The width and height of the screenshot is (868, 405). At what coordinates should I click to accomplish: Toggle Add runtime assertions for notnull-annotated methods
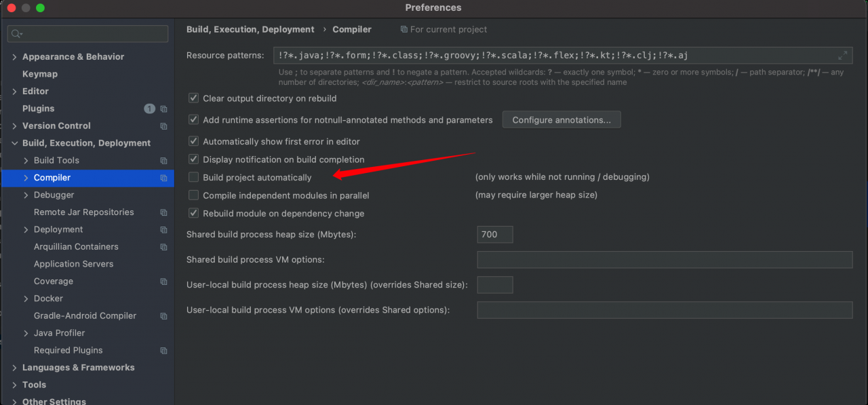point(194,120)
